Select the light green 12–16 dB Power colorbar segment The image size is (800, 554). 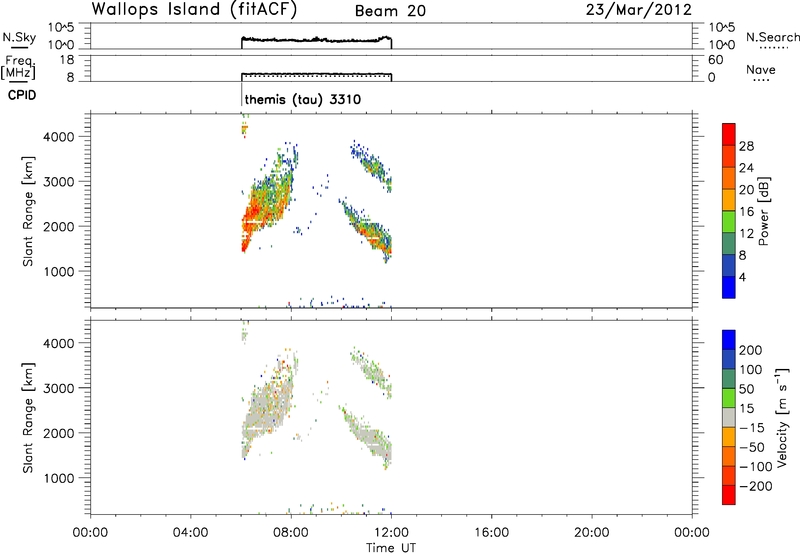pos(729,221)
